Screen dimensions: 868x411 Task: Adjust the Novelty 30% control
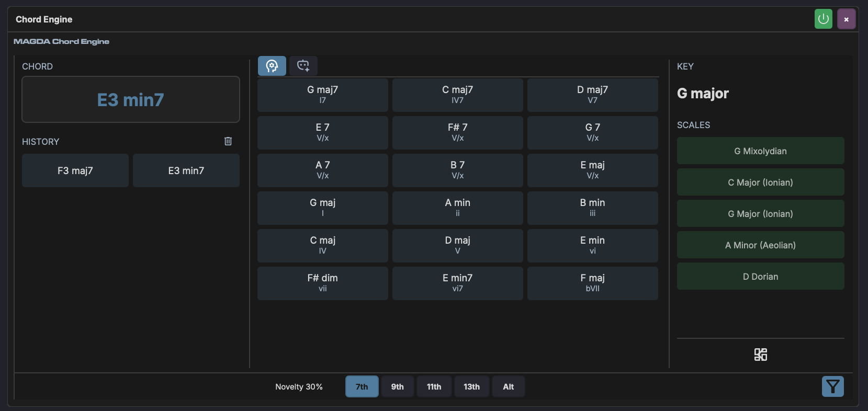click(299, 386)
